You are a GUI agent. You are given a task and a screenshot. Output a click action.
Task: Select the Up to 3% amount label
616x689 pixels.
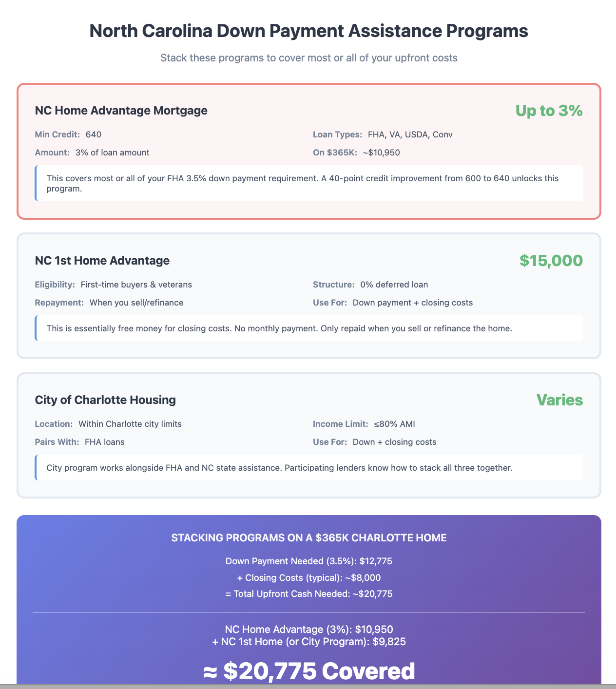click(x=549, y=111)
